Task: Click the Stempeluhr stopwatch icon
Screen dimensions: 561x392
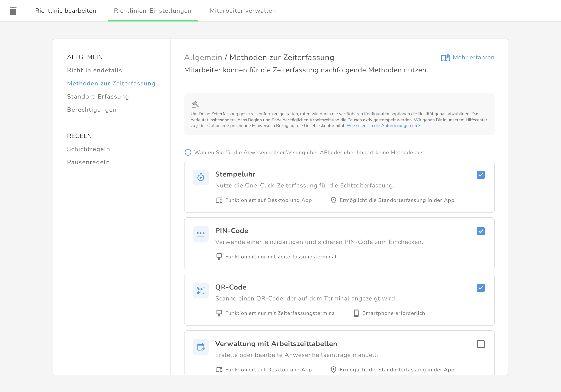Action: pyautogui.click(x=201, y=177)
